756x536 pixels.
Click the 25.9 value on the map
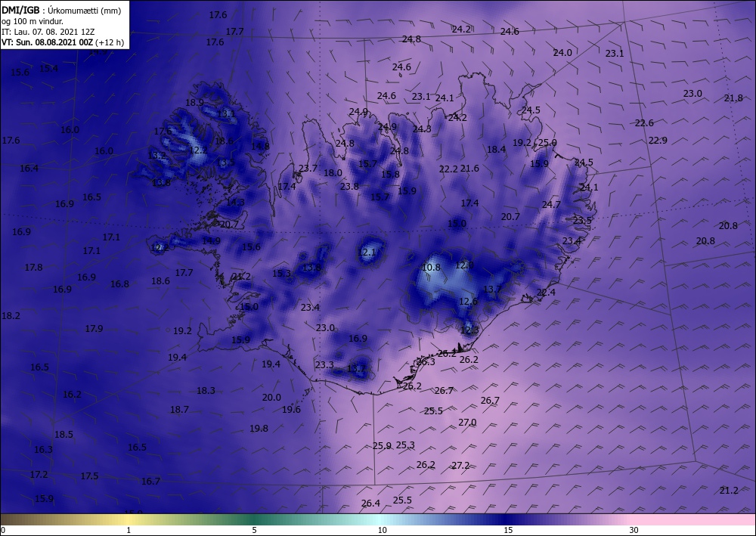382,446
